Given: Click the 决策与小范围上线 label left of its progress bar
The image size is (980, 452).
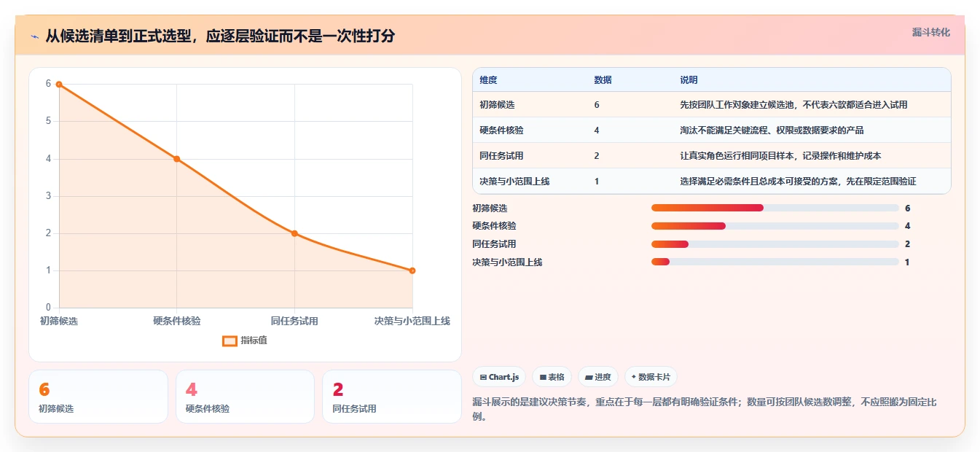Looking at the screenshot, I should pyautogui.click(x=507, y=262).
